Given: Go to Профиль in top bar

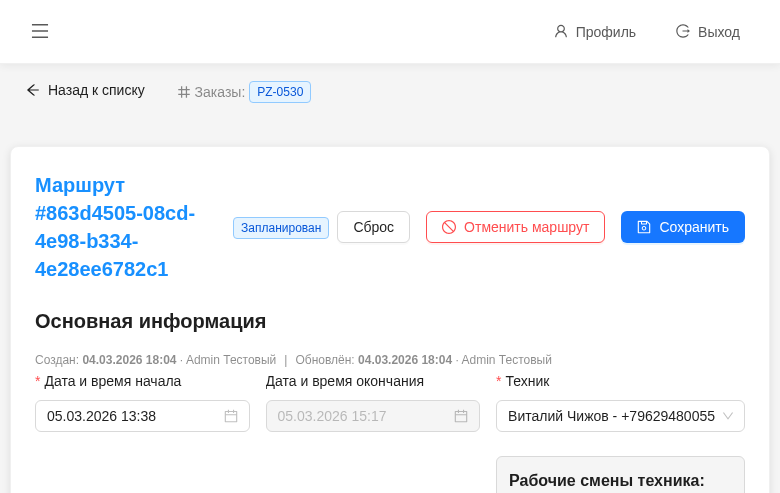Looking at the screenshot, I should click(x=605, y=32).
